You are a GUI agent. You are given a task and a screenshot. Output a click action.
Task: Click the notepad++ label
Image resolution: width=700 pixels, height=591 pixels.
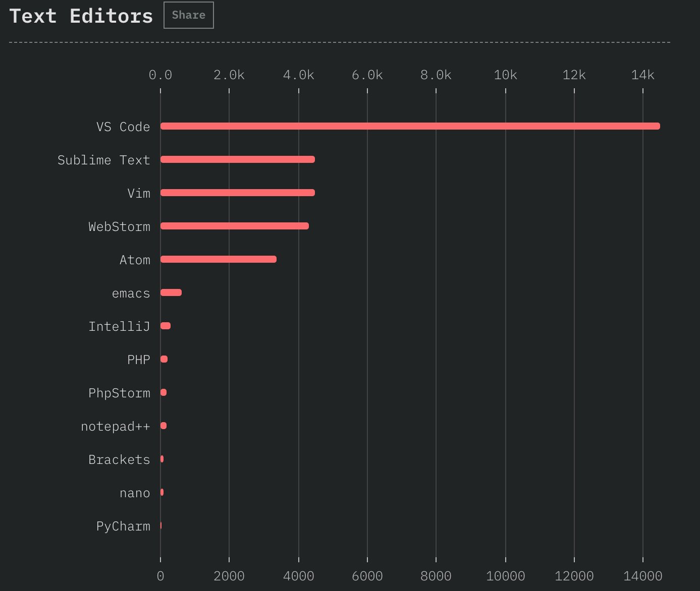116,426
